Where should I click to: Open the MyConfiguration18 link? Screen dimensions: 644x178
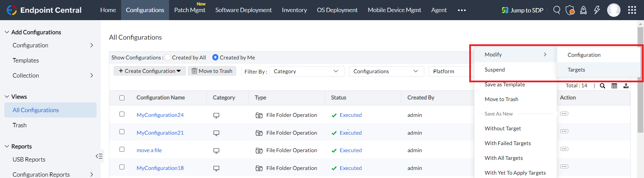coord(160,168)
